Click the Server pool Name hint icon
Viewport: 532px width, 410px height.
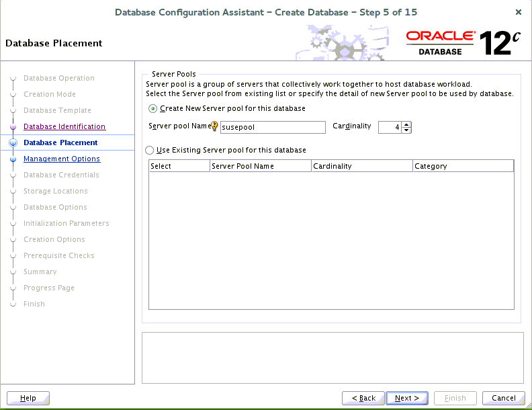pos(215,126)
